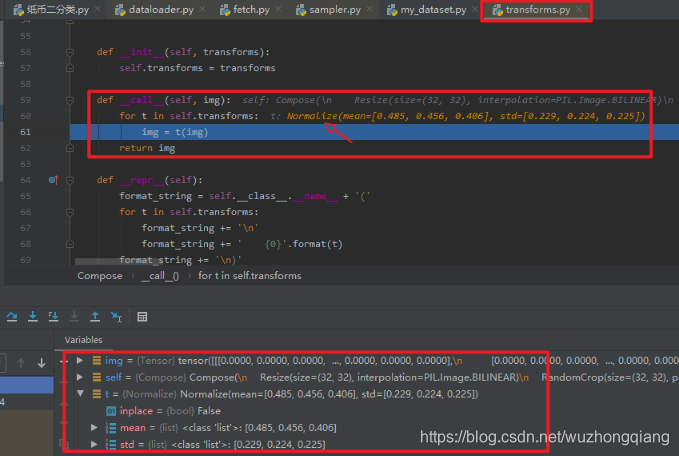Fold the for loop at line 66

pos(70,212)
